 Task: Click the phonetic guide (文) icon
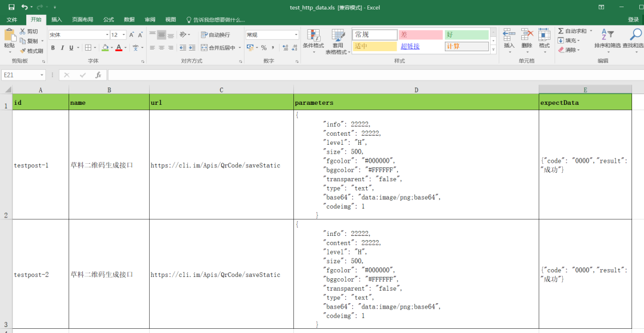tap(135, 48)
